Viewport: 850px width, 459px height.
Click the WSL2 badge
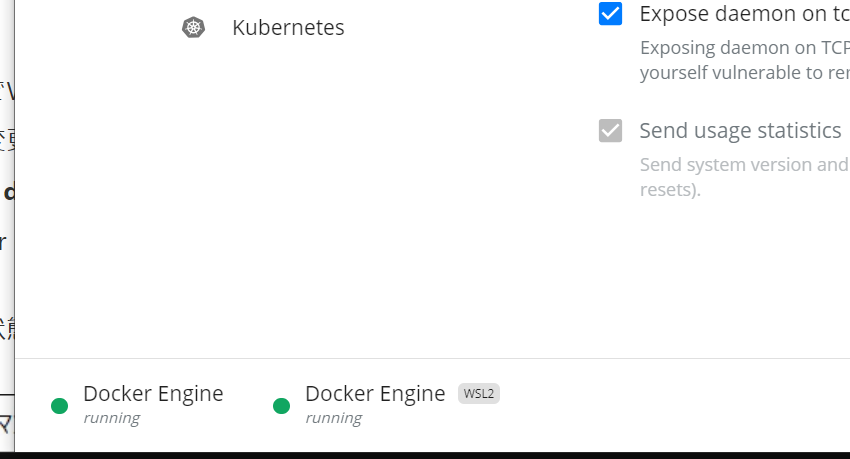pyautogui.click(x=479, y=393)
